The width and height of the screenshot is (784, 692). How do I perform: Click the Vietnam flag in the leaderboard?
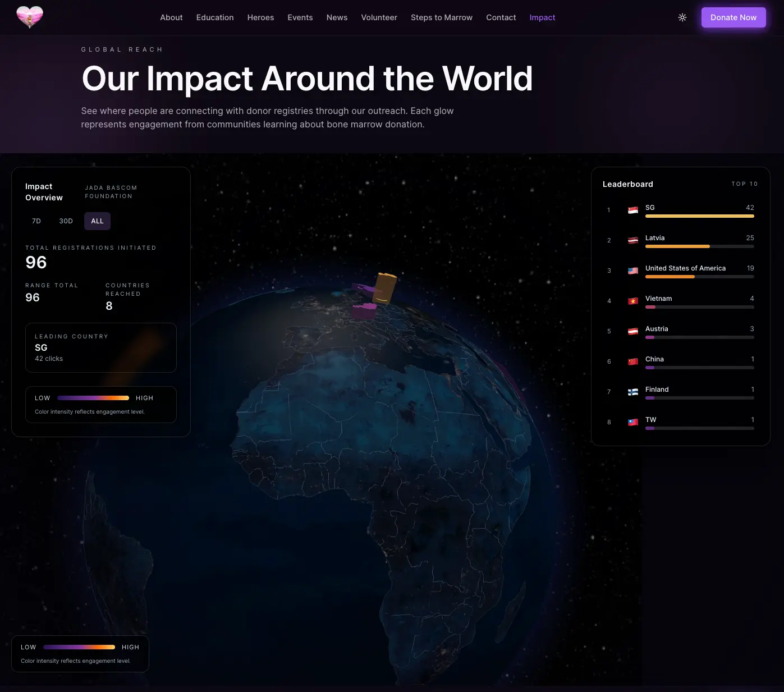[x=633, y=301]
